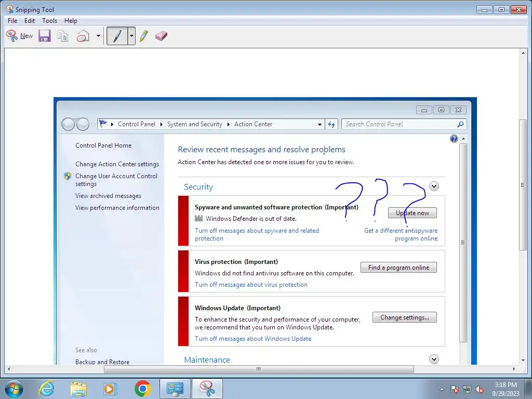This screenshot has width=532, height=399.
Task: Click the scroll down arrow of Snipping Tool
Action: tap(523, 361)
